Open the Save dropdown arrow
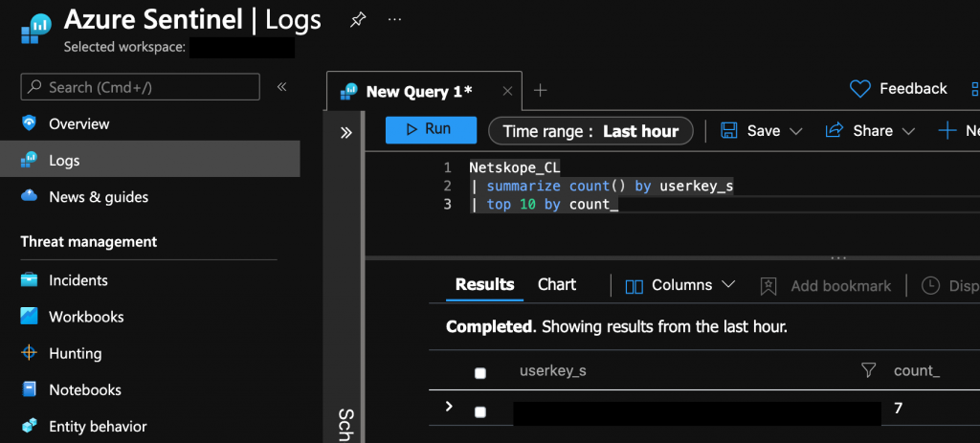The width and height of the screenshot is (980, 443). [795, 131]
